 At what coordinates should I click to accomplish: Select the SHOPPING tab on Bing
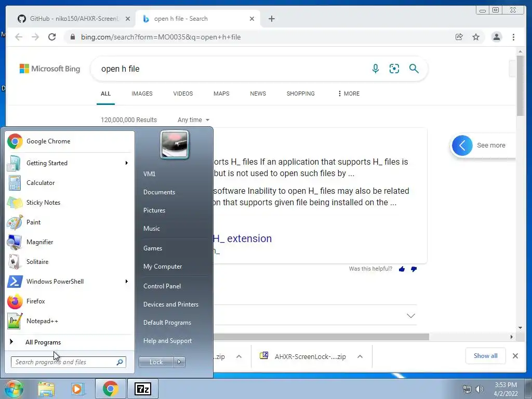click(x=300, y=94)
